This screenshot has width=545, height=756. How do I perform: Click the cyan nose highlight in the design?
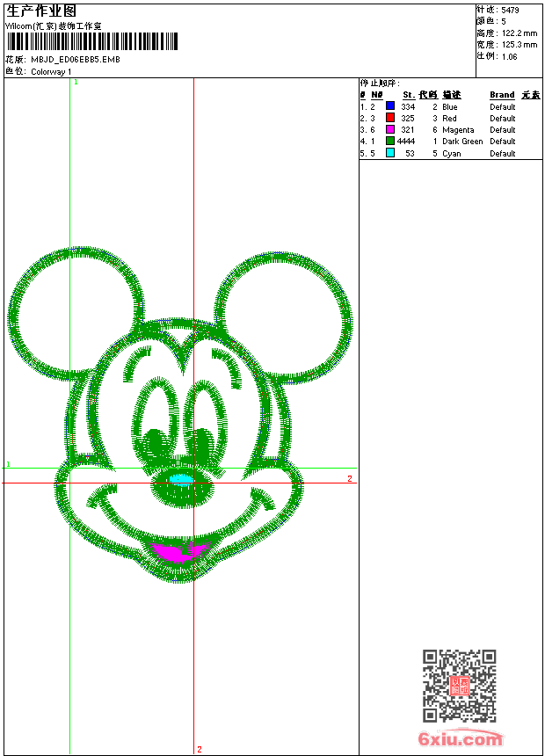(181, 479)
